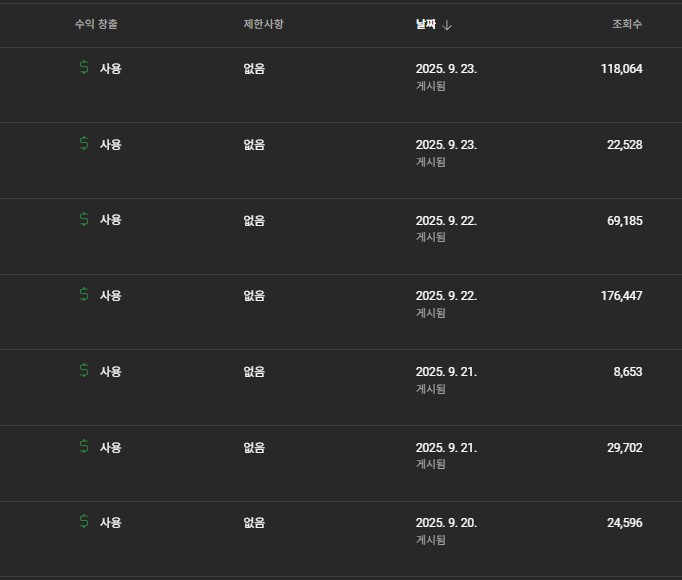Click the 게시됨 status in the 29,702-view row
Screen dimensions: 682x580
click(431, 464)
